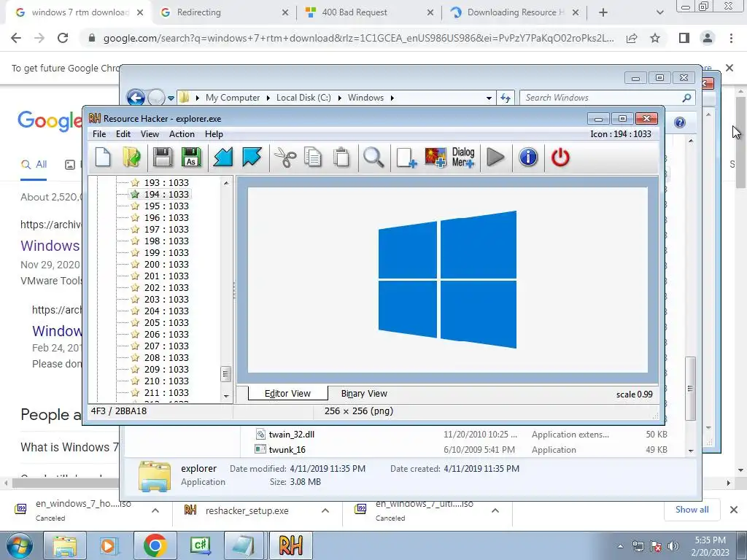Select icon resource 195 : 1033
This screenshot has height=560, width=747.
[x=166, y=206]
